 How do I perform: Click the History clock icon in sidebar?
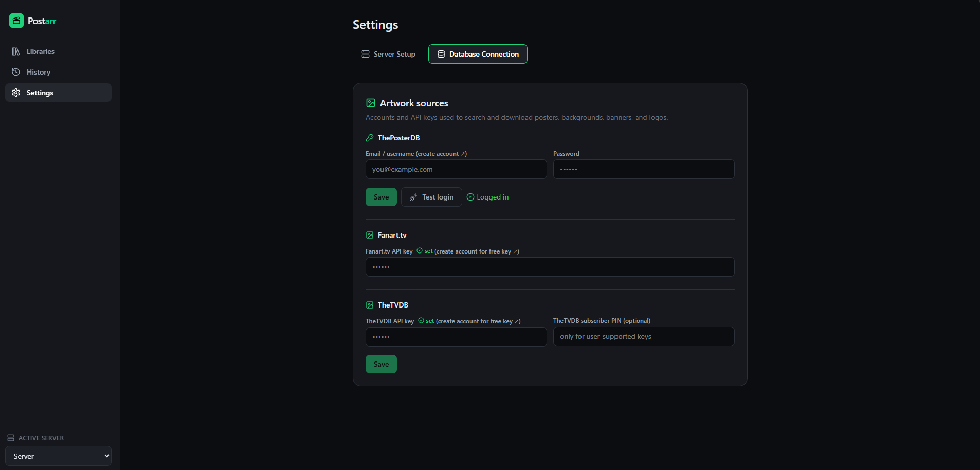16,72
